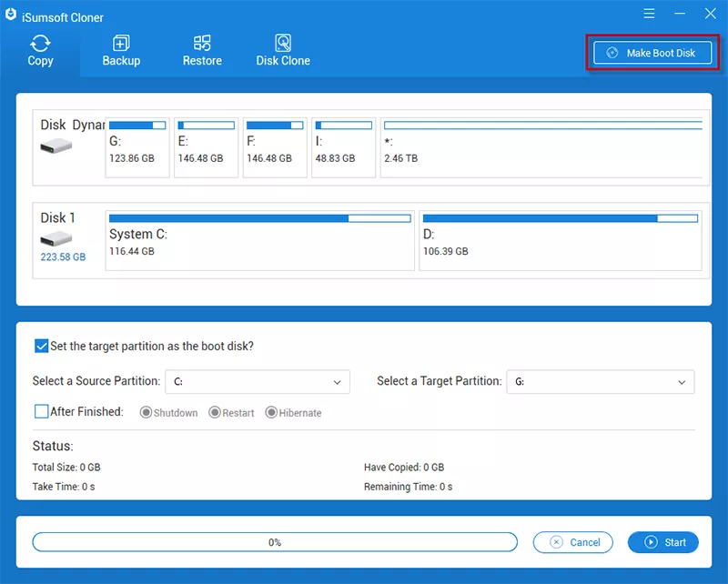The image size is (728, 584).
Task: Expand the Target Partition dropdown
Action: [x=601, y=381]
